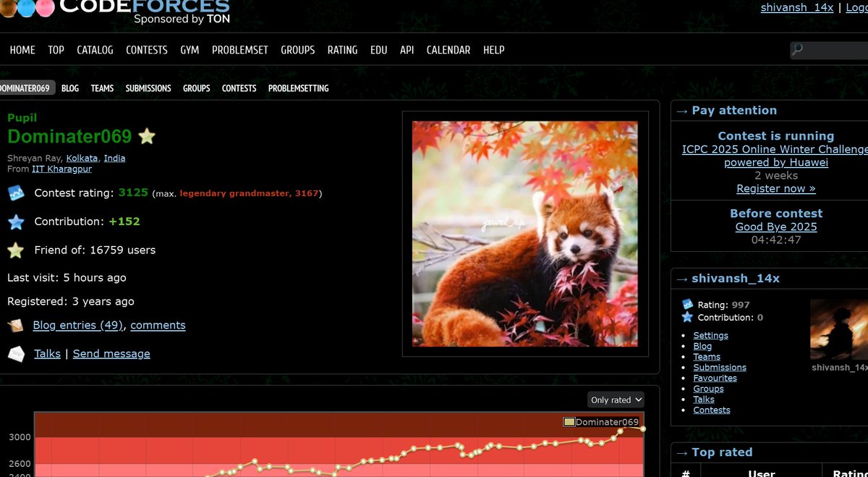Click the countdown timer 04:42:47

[776, 240]
